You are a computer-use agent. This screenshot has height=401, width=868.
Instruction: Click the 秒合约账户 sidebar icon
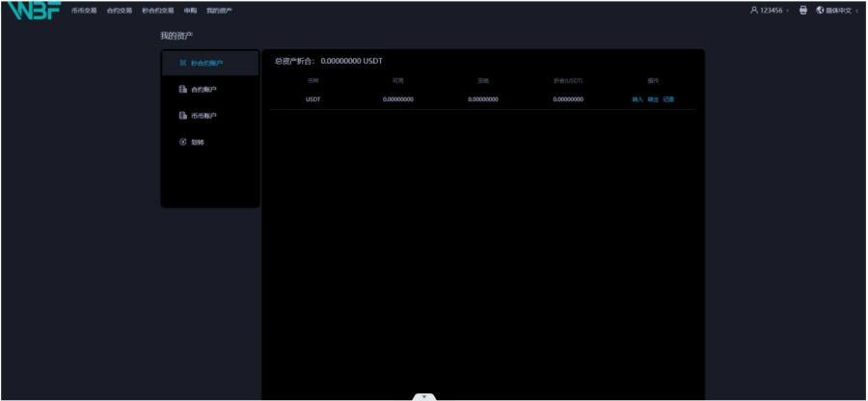pos(183,64)
